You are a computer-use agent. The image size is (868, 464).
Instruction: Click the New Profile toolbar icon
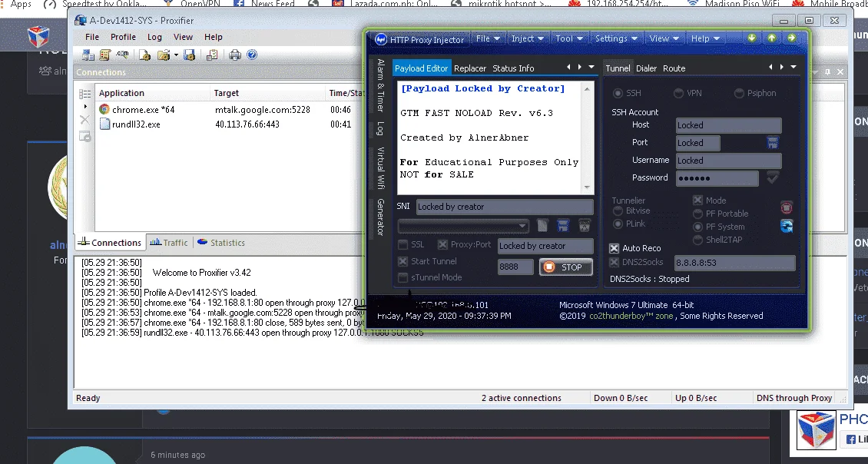[145, 55]
